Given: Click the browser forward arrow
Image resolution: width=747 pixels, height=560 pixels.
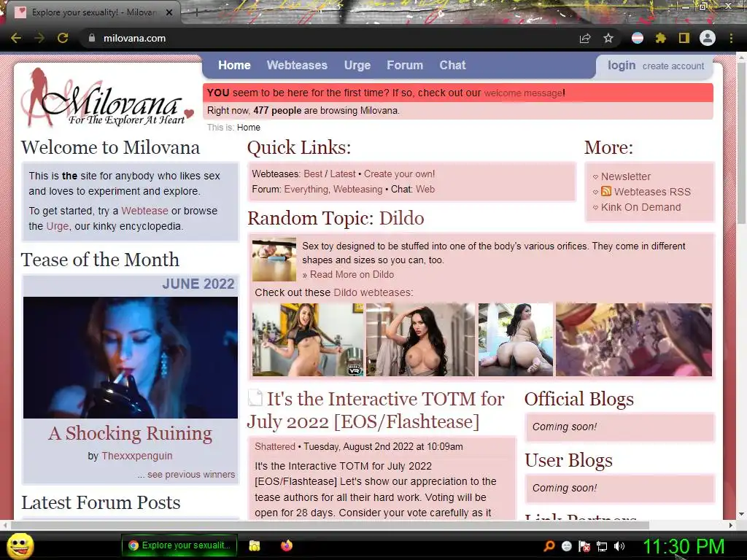Looking at the screenshot, I should point(39,38).
